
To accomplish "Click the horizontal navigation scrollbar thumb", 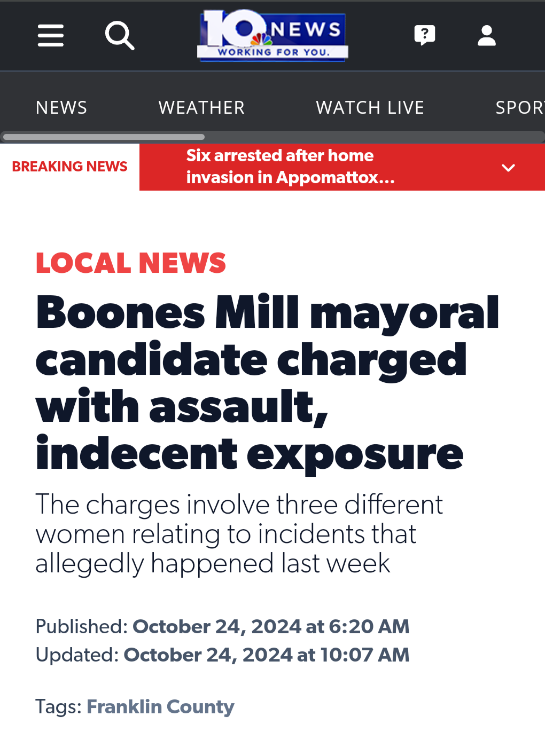I will click(104, 137).
